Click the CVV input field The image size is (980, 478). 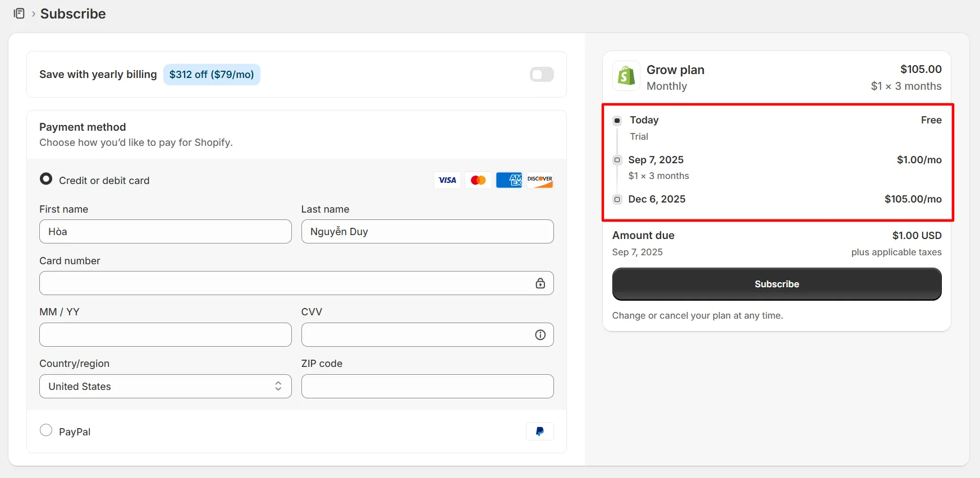pos(428,335)
